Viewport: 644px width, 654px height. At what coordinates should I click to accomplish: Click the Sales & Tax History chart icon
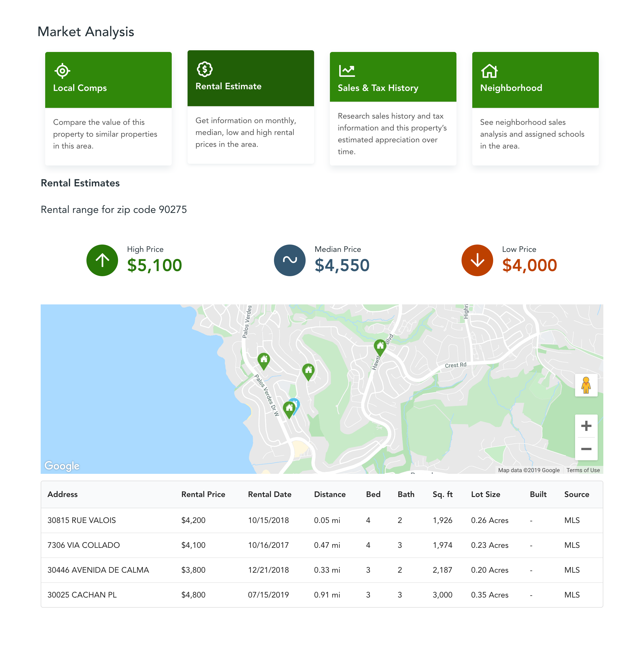pyautogui.click(x=347, y=71)
